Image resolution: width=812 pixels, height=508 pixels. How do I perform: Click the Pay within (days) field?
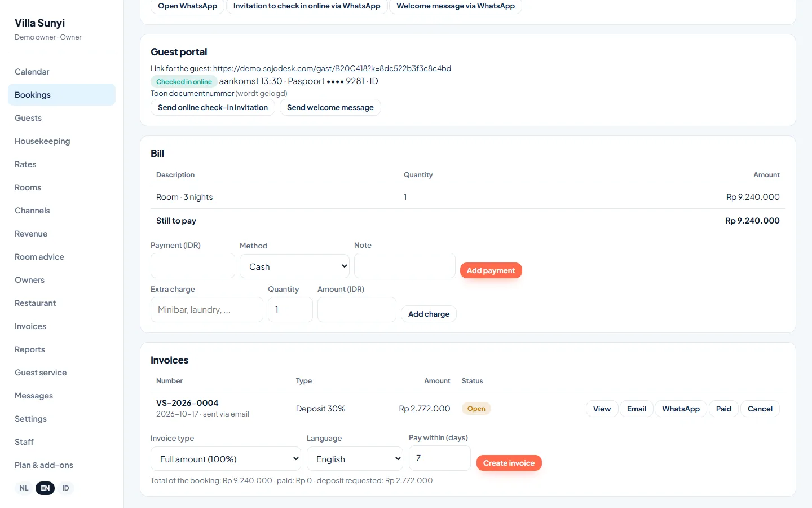[440, 458]
